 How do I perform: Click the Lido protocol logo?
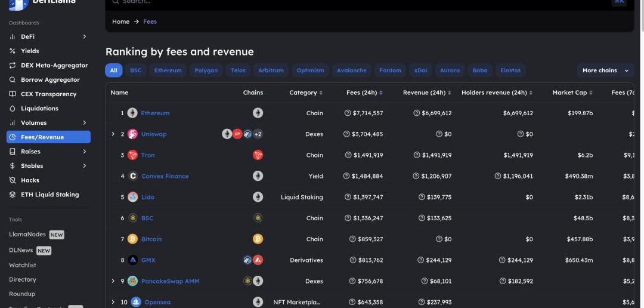[132, 197]
